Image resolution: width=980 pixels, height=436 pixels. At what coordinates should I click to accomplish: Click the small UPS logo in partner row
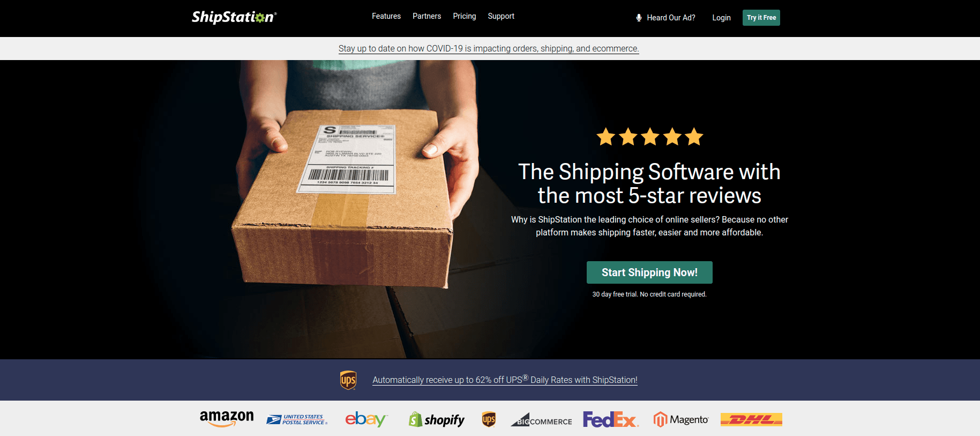click(x=489, y=419)
